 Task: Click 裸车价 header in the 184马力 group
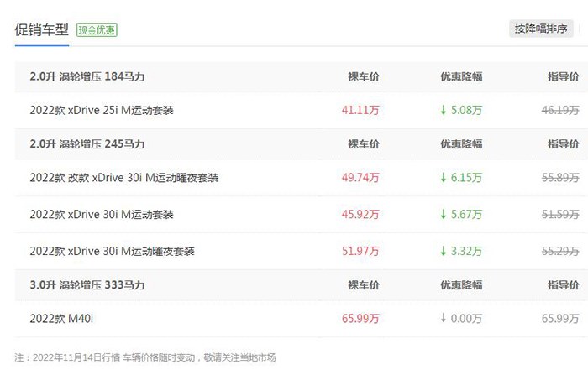click(x=364, y=77)
